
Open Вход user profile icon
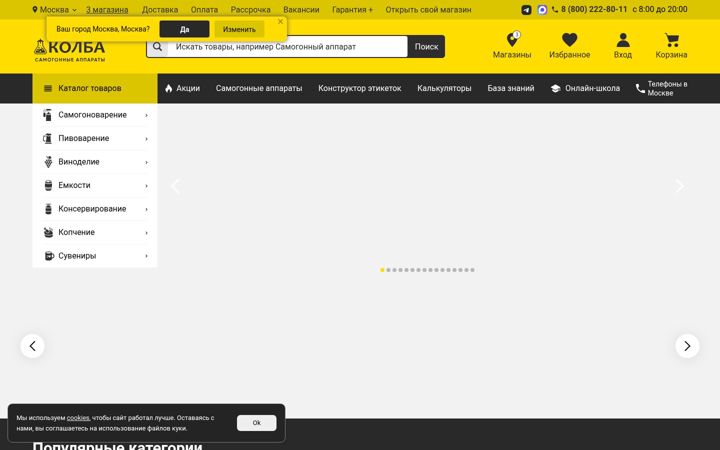point(623,40)
